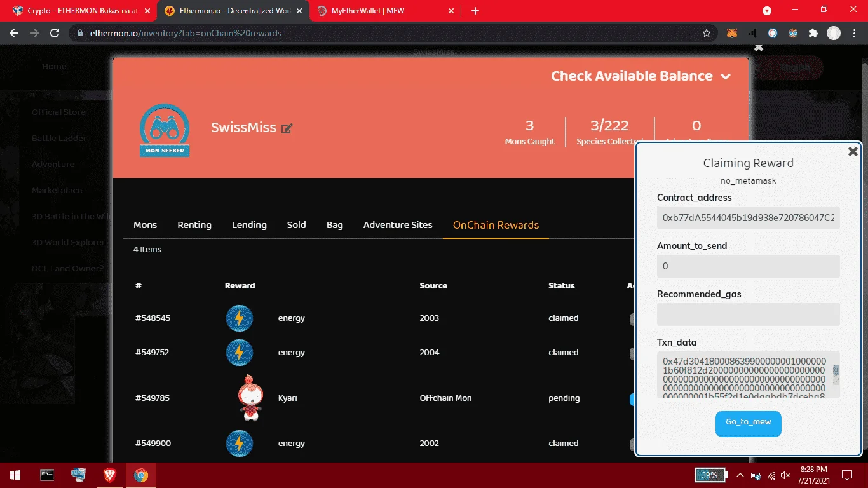Click the Contract_address field

tap(749, 218)
